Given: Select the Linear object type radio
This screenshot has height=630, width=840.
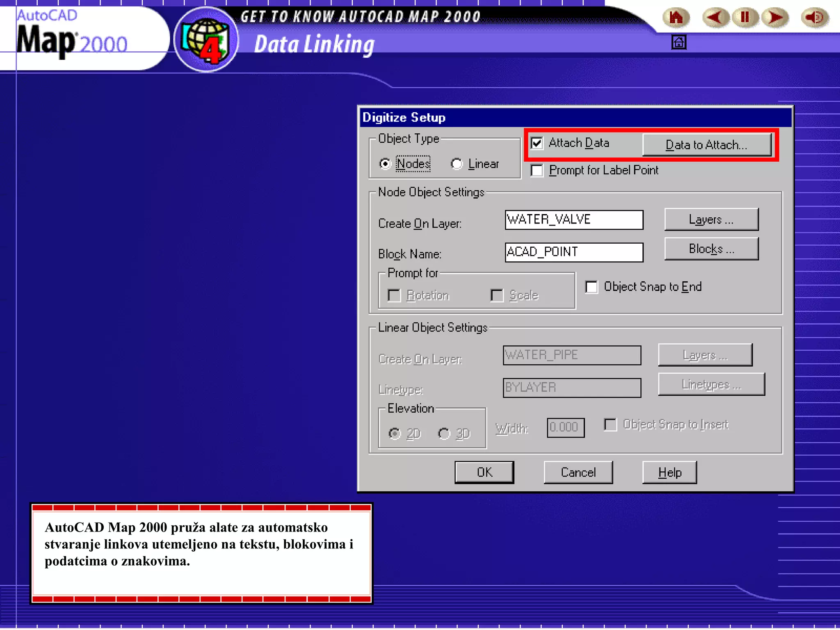Looking at the screenshot, I should click(x=457, y=164).
